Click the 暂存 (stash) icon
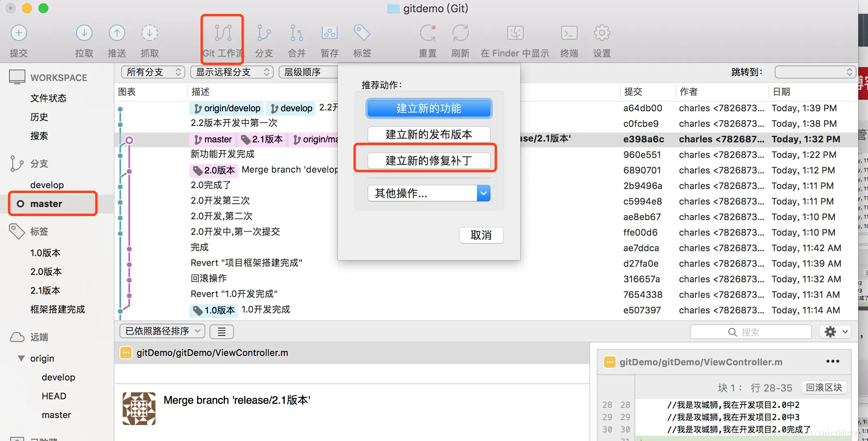 pyautogui.click(x=329, y=39)
